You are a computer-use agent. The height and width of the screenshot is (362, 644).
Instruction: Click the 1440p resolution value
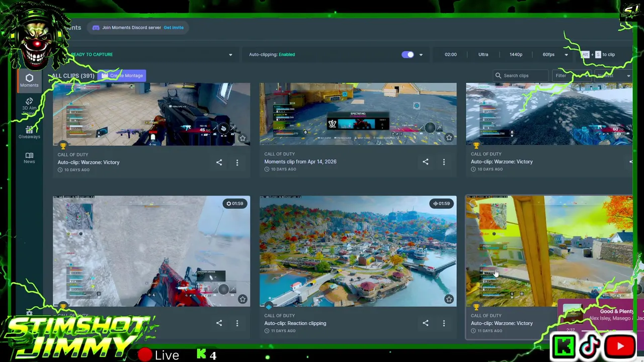pyautogui.click(x=516, y=54)
